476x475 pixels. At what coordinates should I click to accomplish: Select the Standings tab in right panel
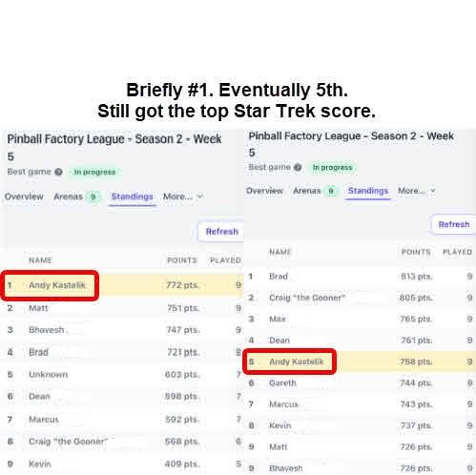point(368,191)
